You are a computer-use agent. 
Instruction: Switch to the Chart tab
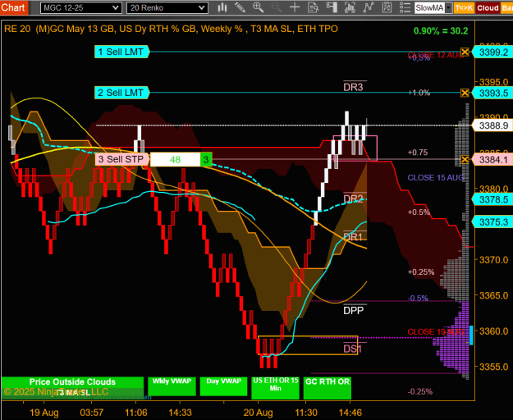click(14, 7)
